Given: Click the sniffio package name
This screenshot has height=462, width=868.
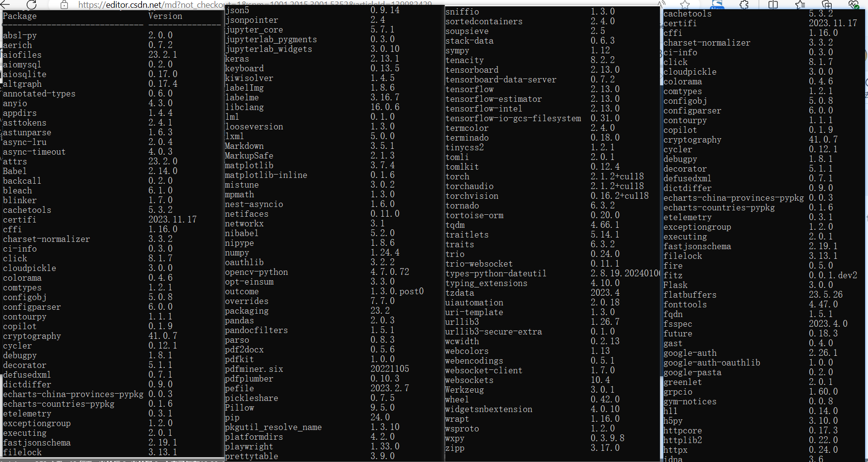Looking at the screenshot, I should [462, 12].
